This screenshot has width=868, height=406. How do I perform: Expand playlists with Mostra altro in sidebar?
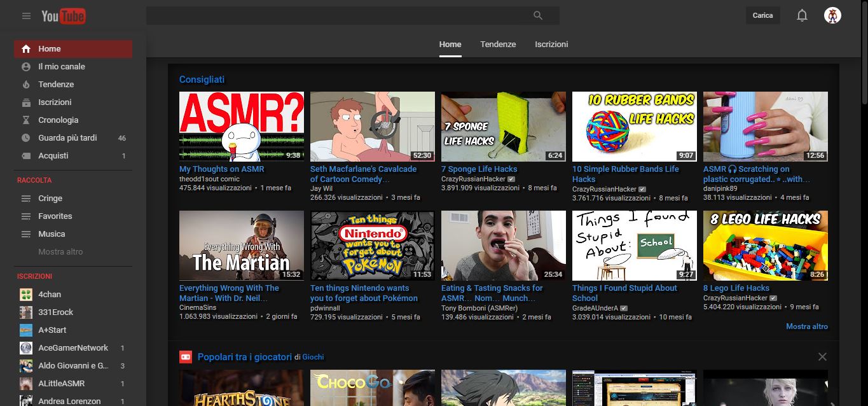(60, 252)
